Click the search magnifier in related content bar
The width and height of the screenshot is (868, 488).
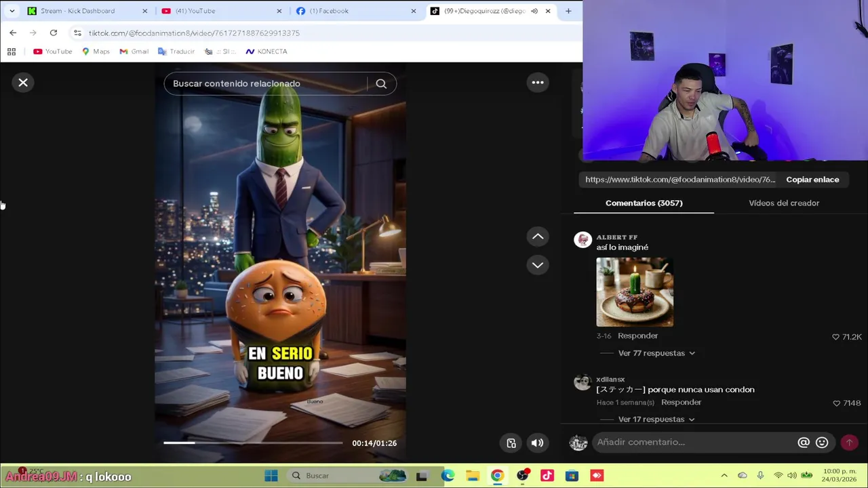381,83
